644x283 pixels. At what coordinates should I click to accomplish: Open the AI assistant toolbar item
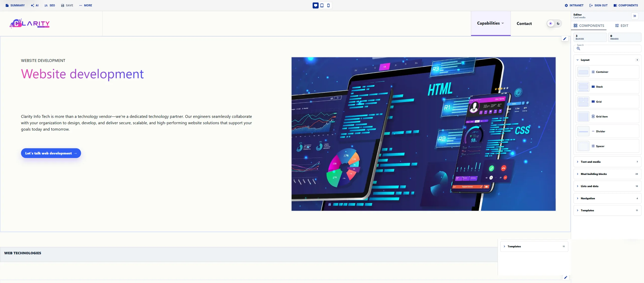pos(35,5)
